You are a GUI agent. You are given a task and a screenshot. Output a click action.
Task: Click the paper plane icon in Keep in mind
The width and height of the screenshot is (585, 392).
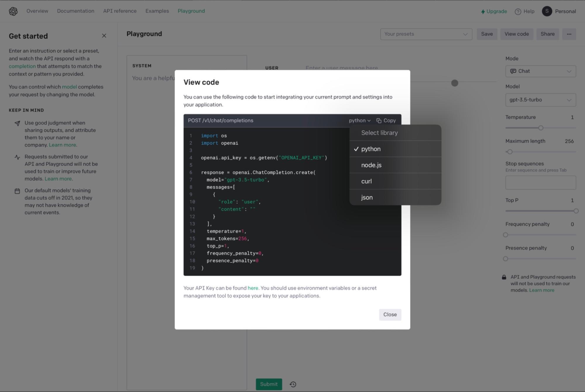[17, 123]
